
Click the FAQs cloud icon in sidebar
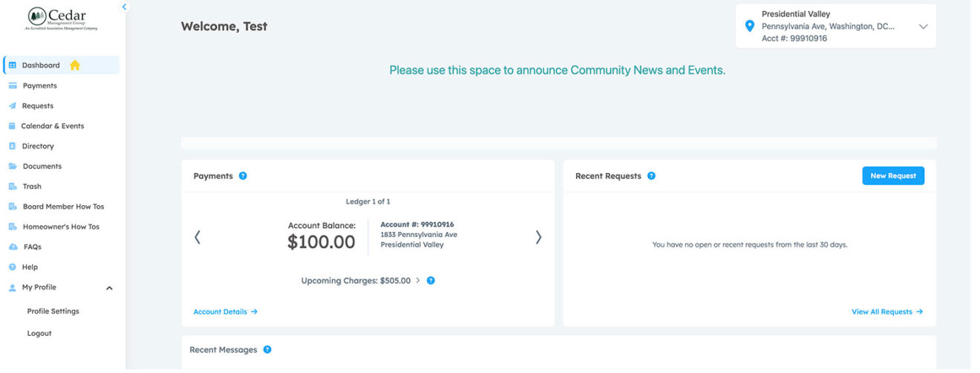13,247
